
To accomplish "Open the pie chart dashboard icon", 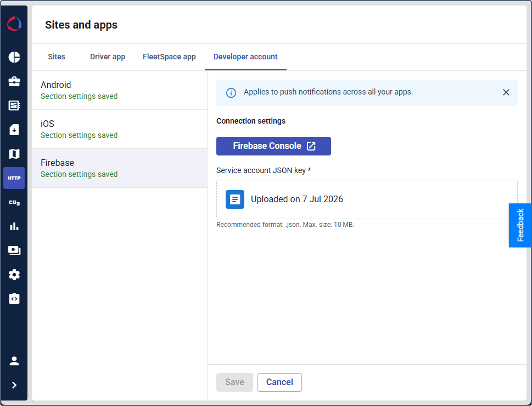I will click(x=14, y=57).
